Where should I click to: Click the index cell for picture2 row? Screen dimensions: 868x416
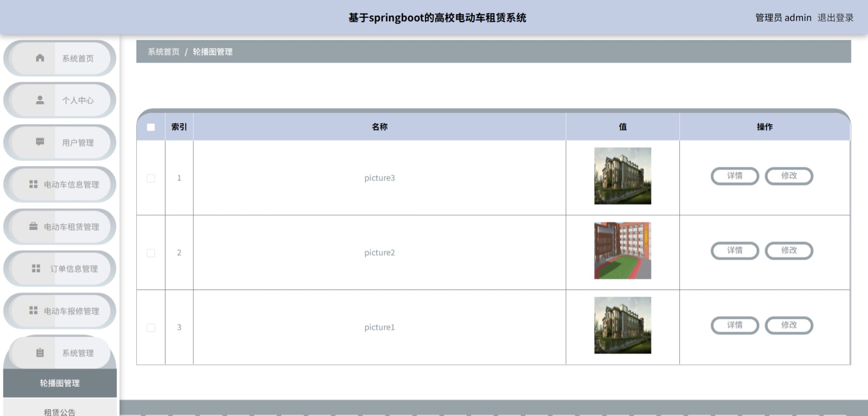[x=179, y=252]
